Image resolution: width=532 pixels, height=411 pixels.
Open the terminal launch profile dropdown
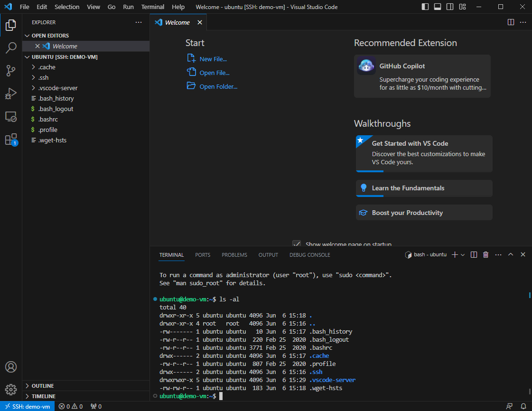coord(463,254)
